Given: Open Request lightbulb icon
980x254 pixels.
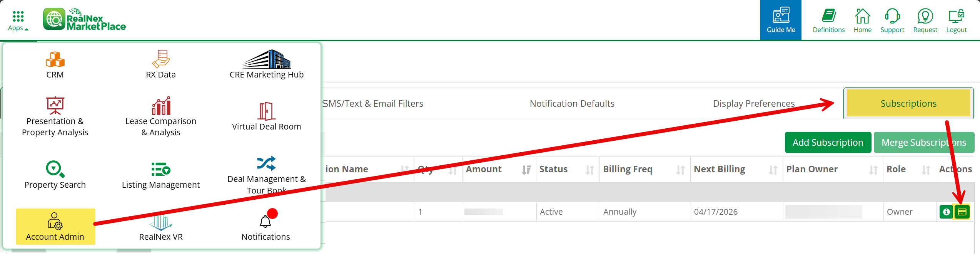Looking at the screenshot, I should (x=925, y=21).
